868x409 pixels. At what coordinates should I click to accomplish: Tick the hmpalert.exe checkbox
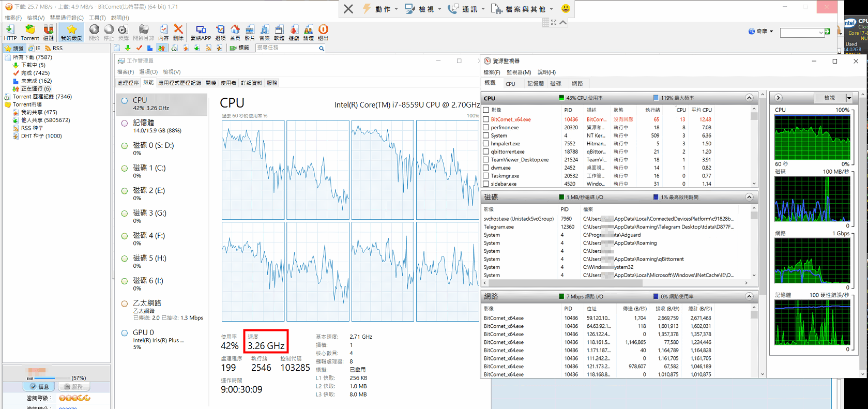486,144
